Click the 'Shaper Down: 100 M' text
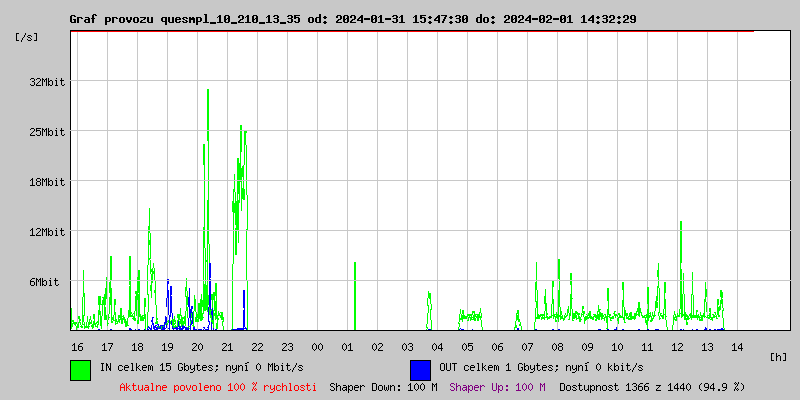 (x=383, y=387)
